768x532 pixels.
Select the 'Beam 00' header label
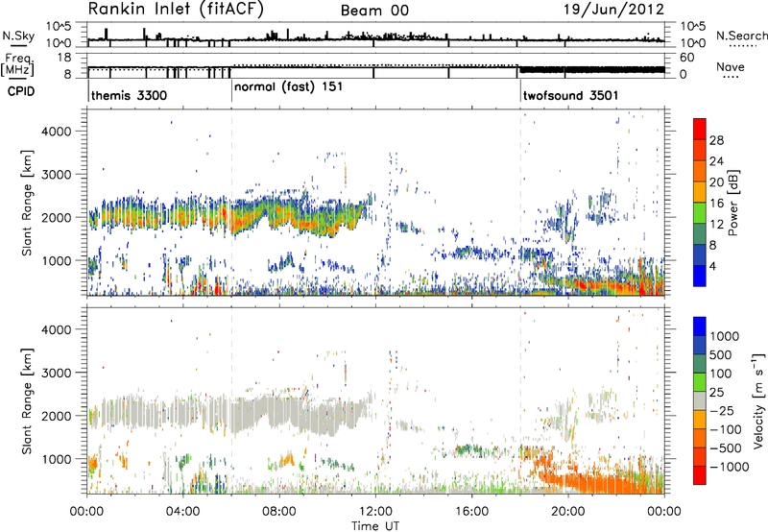(374, 11)
